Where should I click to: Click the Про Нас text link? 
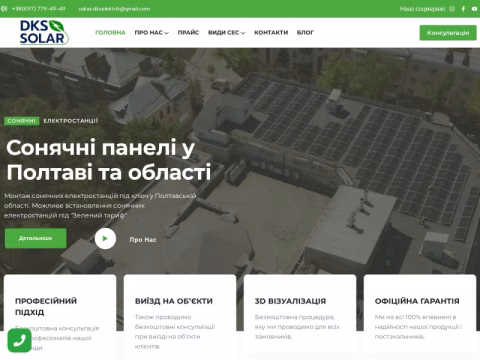point(143,240)
